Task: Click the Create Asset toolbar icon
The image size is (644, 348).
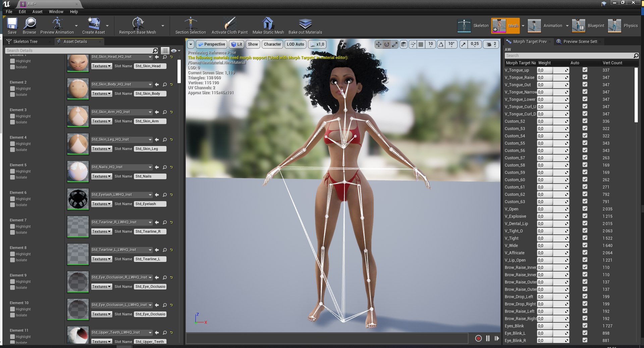Action: [94, 25]
